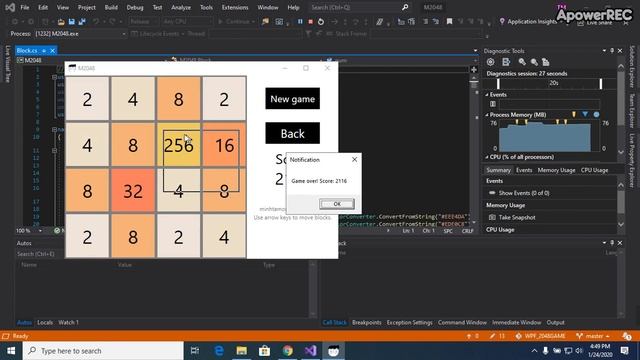This screenshot has height=360, width=640.
Task: Close the Block.cs editor tab
Action: click(52, 51)
